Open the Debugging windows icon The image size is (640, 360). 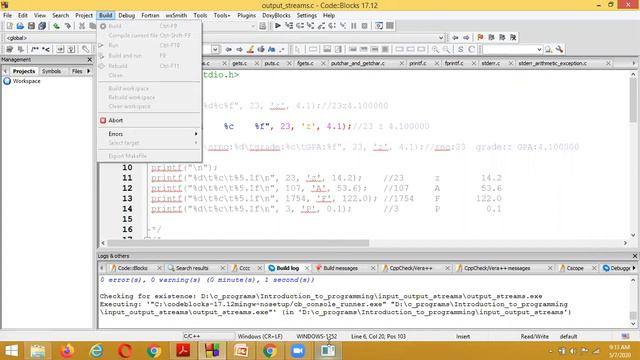[379, 26]
